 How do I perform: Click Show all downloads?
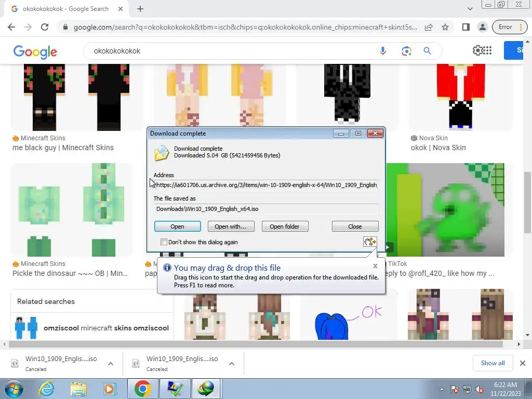[x=493, y=363]
